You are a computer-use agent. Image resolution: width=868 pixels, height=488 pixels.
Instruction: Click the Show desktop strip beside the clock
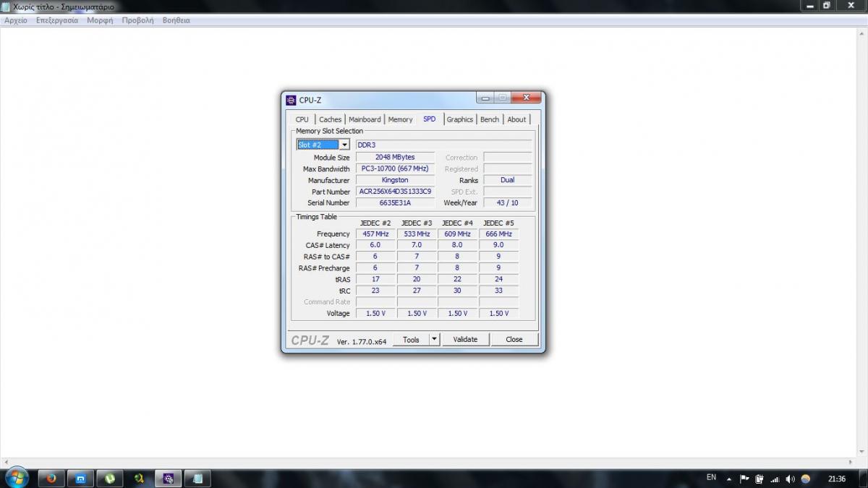863,478
